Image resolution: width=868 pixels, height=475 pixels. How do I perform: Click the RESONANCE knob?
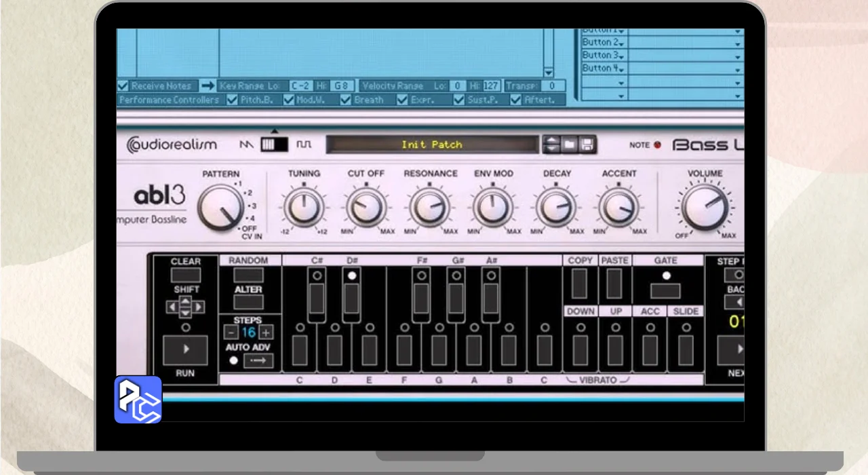(430, 207)
